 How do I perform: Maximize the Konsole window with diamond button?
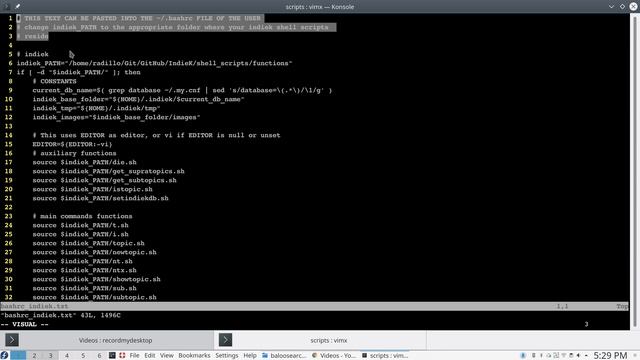click(x=622, y=7)
